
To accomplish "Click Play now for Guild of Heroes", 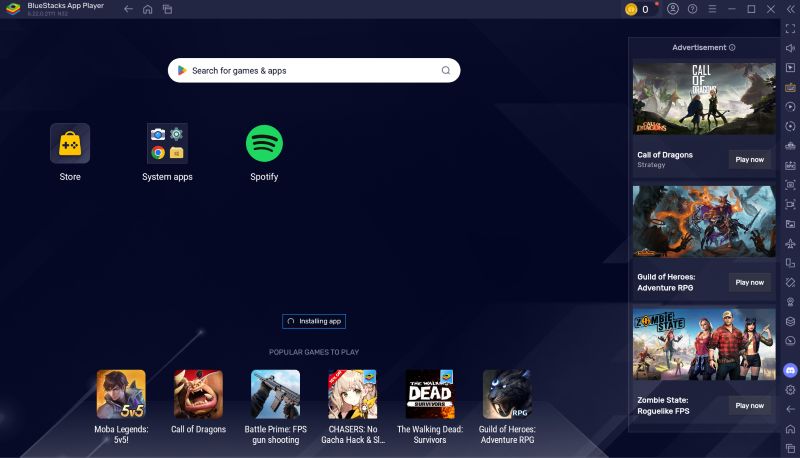I will point(749,283).
